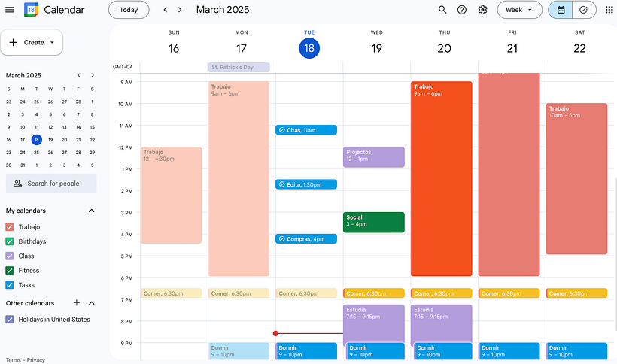Open the main menu hamburger icon
Screen dimensions: 617x364
coord(10,10)
